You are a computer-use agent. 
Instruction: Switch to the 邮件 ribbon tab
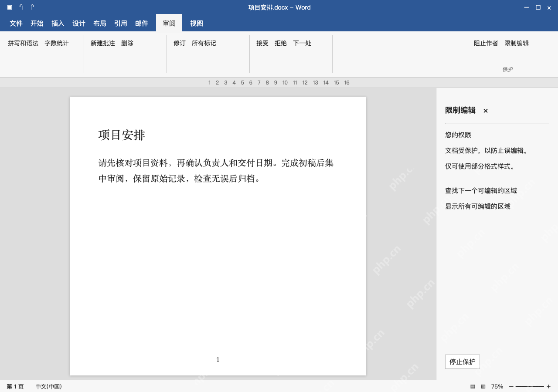click(142, 24)
